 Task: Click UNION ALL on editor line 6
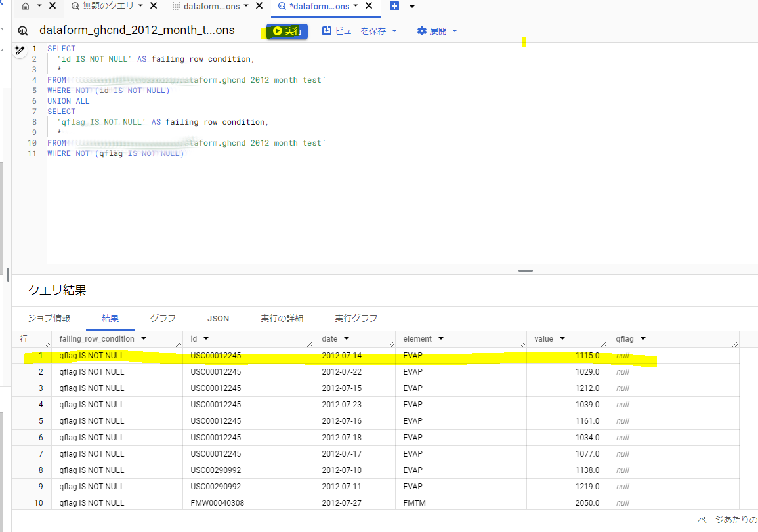pyautogui.click(x=68, y=101)
